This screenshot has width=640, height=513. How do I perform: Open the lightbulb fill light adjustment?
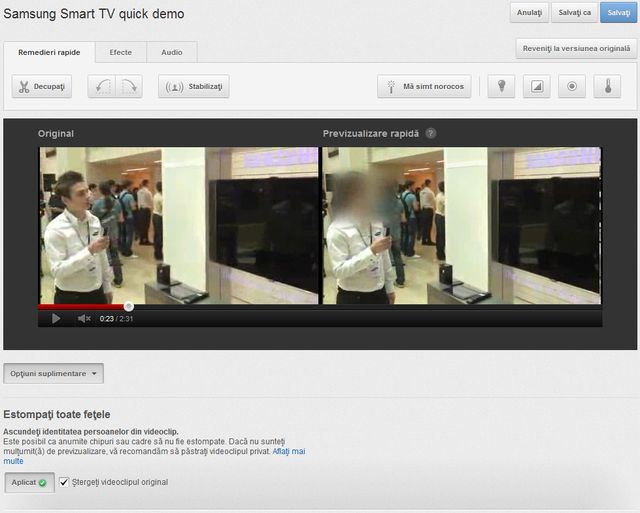[501, 87]
